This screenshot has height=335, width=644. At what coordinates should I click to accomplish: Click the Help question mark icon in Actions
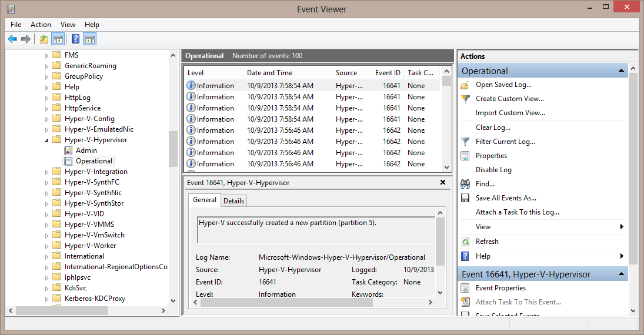click(x=465, y=256)
